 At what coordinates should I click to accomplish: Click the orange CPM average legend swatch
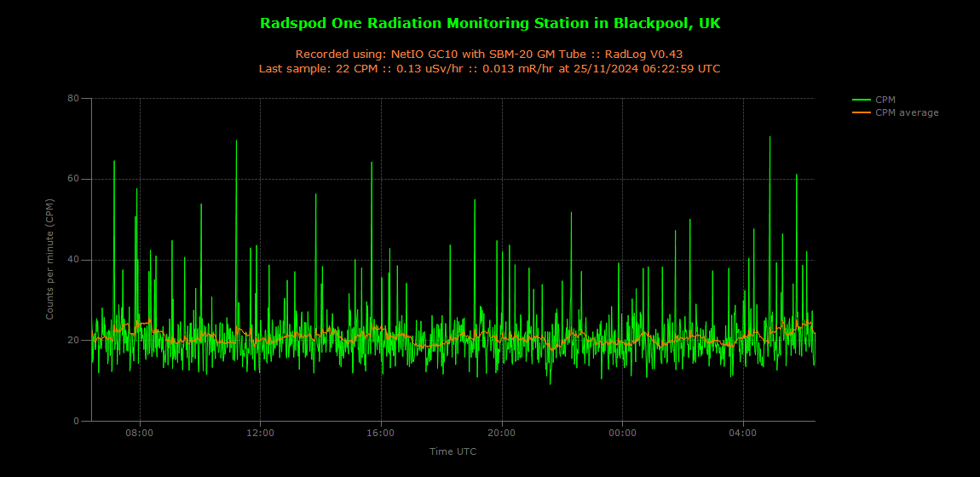point(862,112)
